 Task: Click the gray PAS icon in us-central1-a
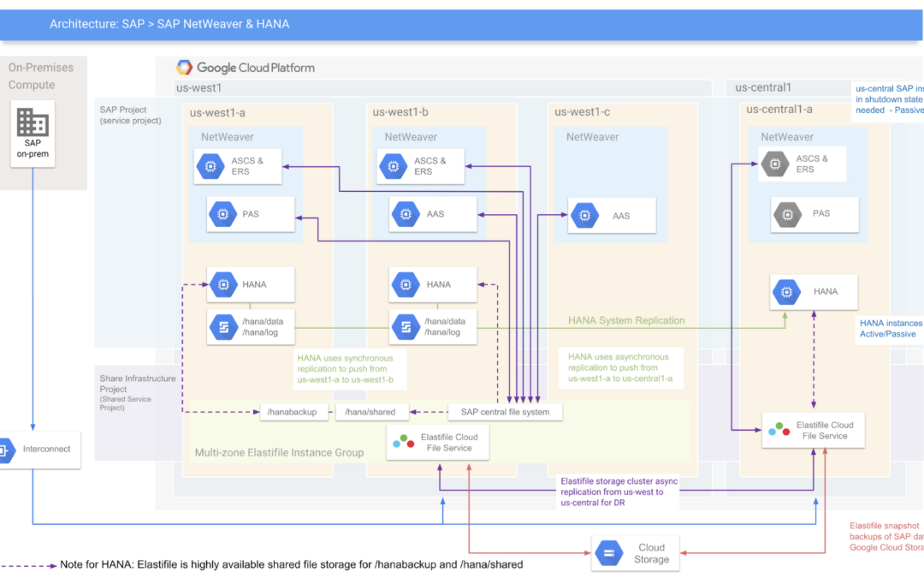[788, 214]
